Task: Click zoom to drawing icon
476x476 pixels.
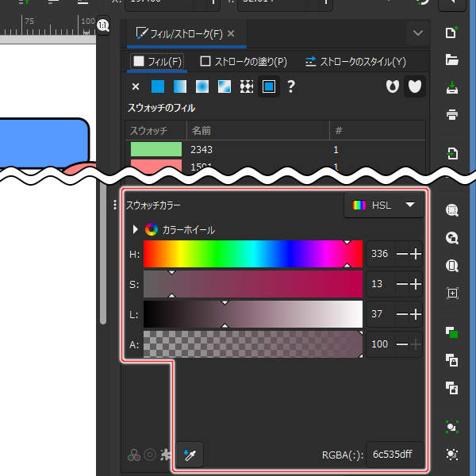Action: 451,238
